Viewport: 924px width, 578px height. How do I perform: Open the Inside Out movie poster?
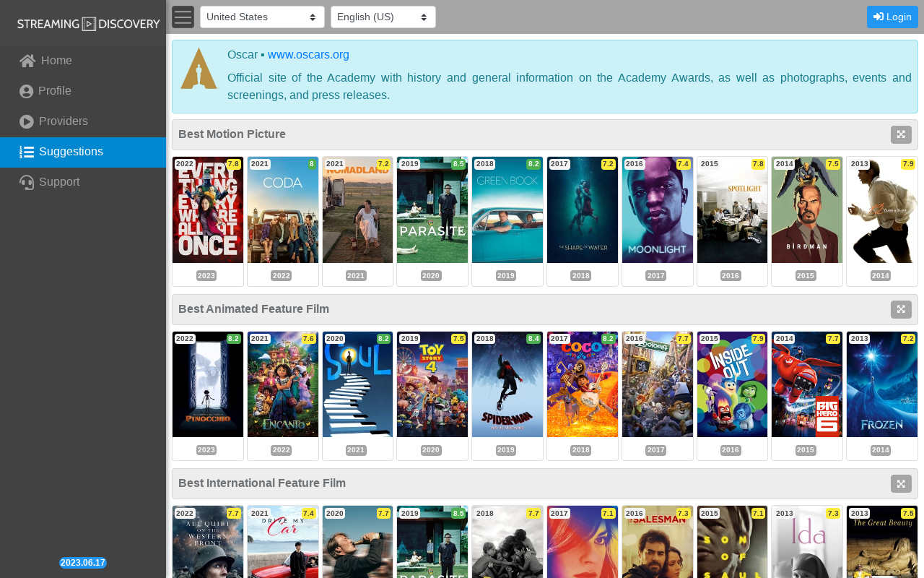pyautogui.click(x=733, y=384)
